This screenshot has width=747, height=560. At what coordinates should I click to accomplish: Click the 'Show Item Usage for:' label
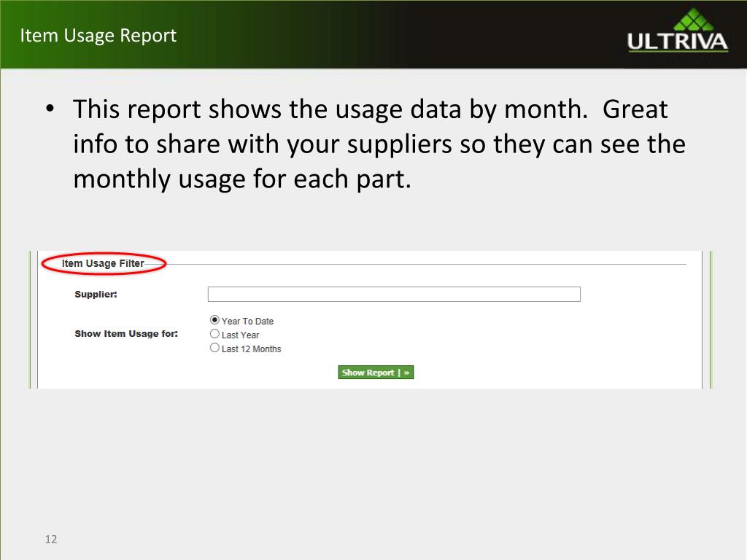(x=126, y=334)
